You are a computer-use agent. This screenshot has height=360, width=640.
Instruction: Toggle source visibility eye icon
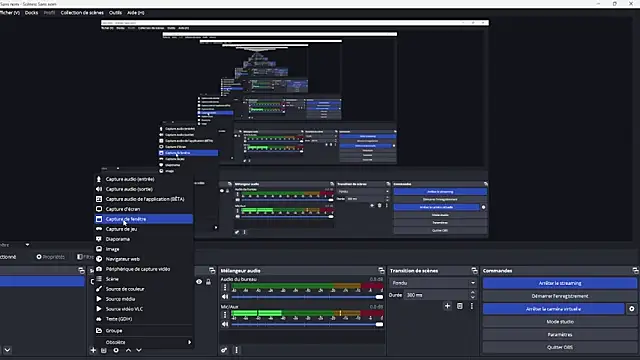point(199,282)
